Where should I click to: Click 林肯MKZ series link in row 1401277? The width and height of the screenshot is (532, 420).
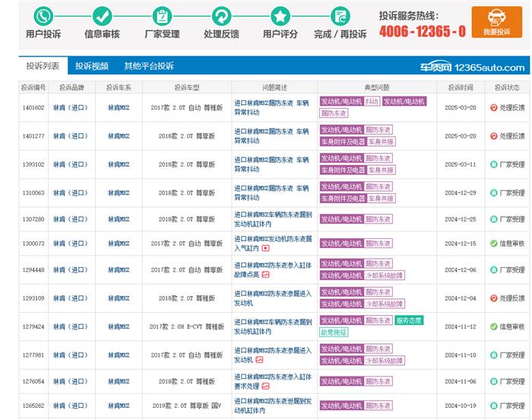click(x=119, y=136)
